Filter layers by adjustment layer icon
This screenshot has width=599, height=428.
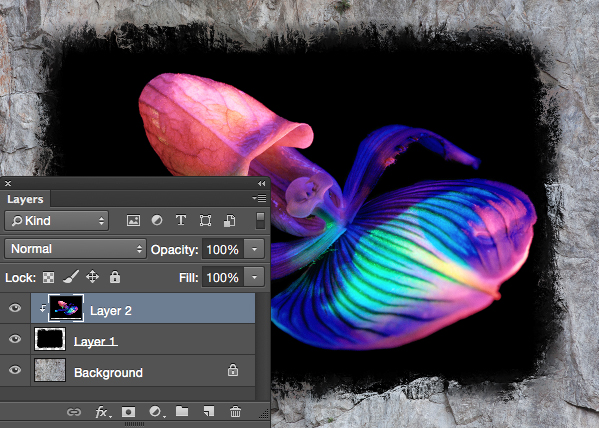pos(157,220)
